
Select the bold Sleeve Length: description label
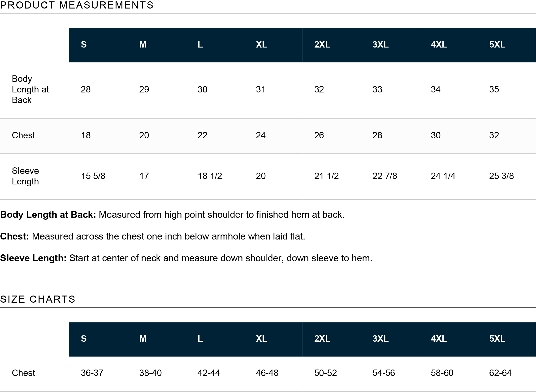[x=33, y=258]
